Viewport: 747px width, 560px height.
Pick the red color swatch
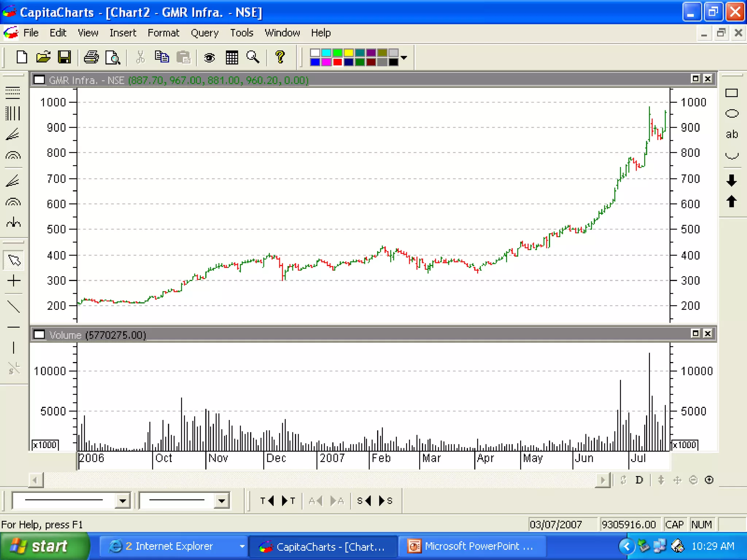(x=337, y=62)
